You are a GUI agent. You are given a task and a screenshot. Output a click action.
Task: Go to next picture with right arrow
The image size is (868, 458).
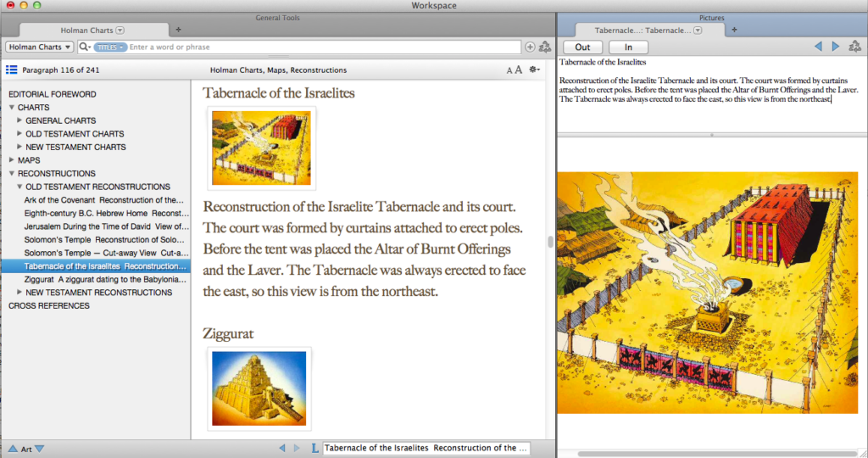pyautogui.click(x=836, y=47)
